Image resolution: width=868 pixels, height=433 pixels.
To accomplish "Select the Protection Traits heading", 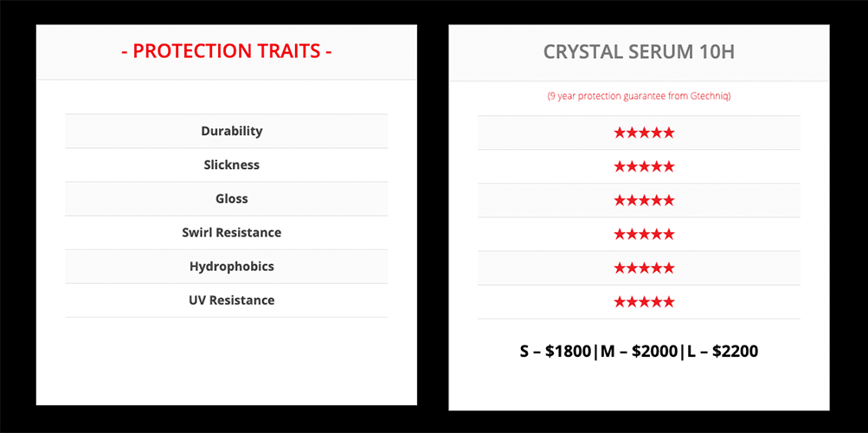I will (227, 51).
